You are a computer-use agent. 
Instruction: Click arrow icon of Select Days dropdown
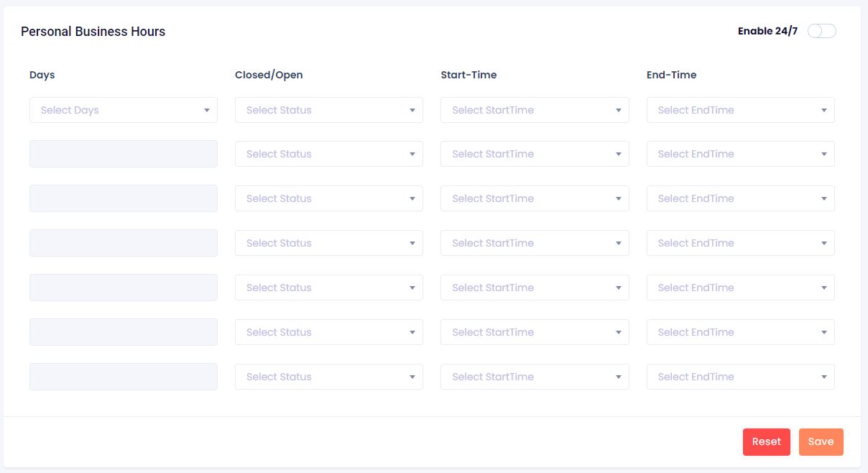tap(206, 111)
